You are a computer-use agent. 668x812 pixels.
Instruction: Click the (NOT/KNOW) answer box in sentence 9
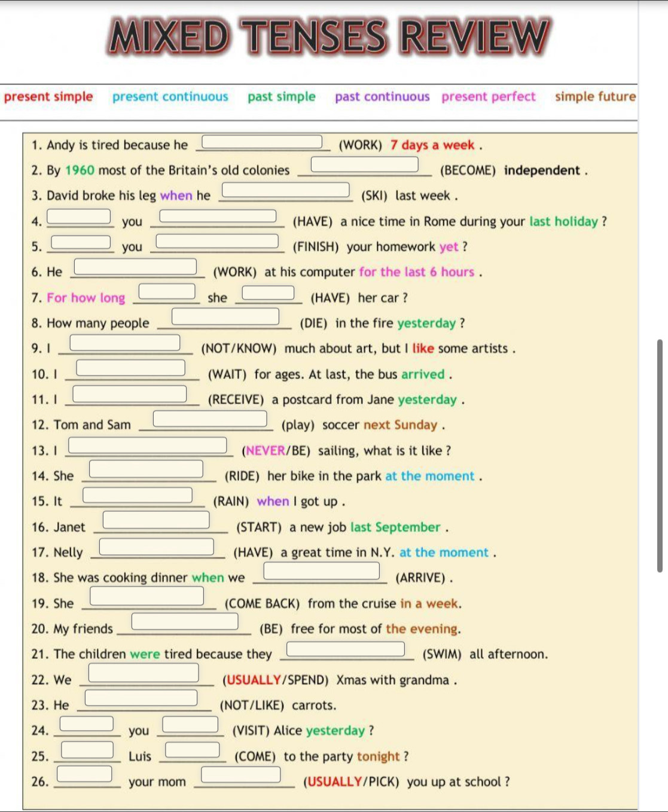point(125,343)
